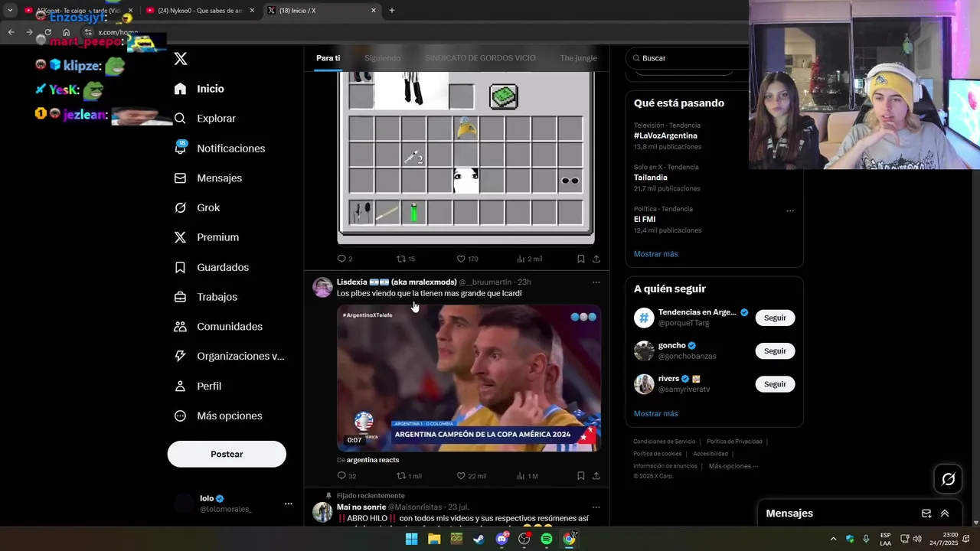Open the argentina reacts source link

[x=373, y=460]
